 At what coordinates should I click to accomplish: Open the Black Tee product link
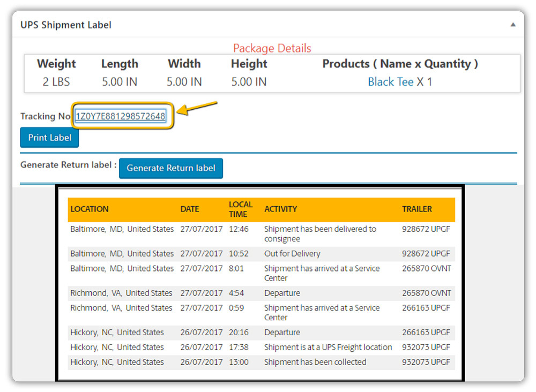391,82
